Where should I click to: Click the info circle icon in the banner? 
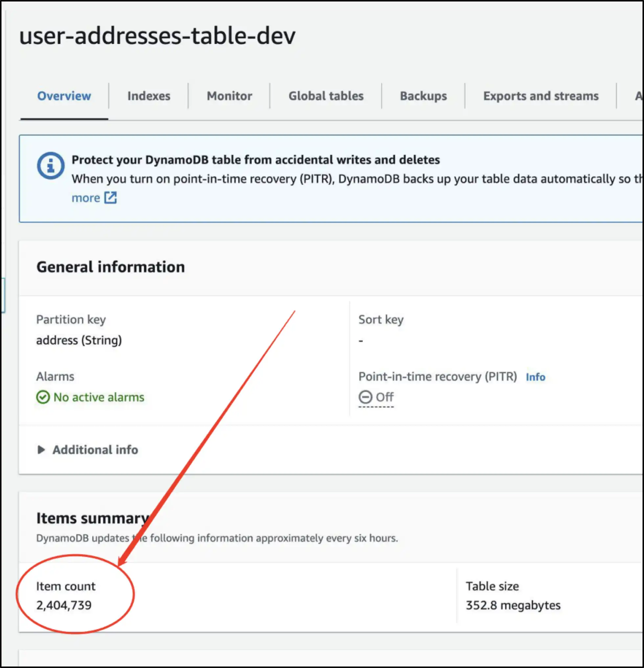(x=50, y=166)
